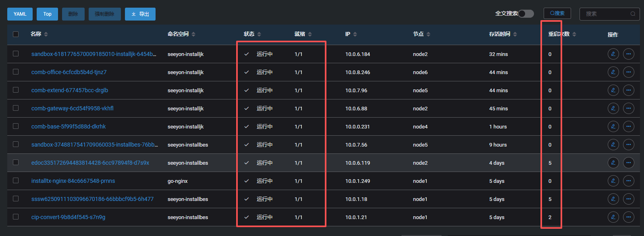Sort table by 名称 column arrows
Image resolution: width=644 pixels, height=236 pixels.
[46, 34]
